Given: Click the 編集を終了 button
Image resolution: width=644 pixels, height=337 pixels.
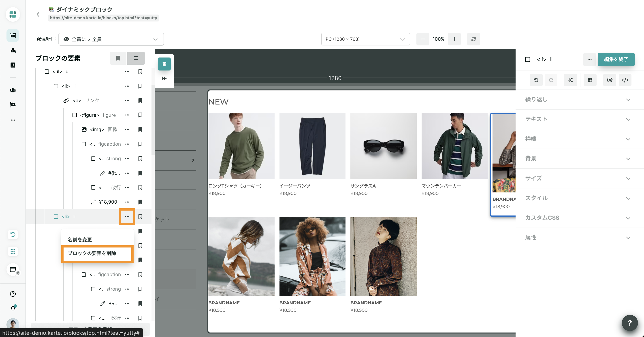Looking at the screenshot, I should coord(616,60).
